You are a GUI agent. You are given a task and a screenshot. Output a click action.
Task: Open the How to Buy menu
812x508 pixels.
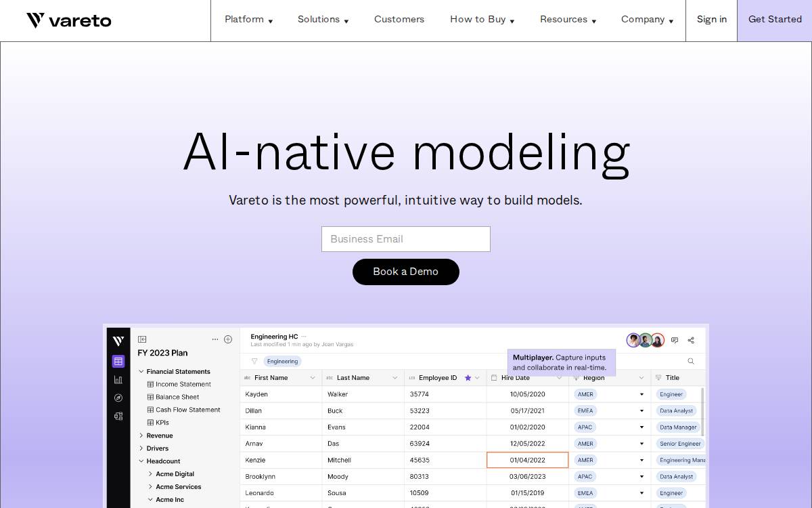point(482,20)
